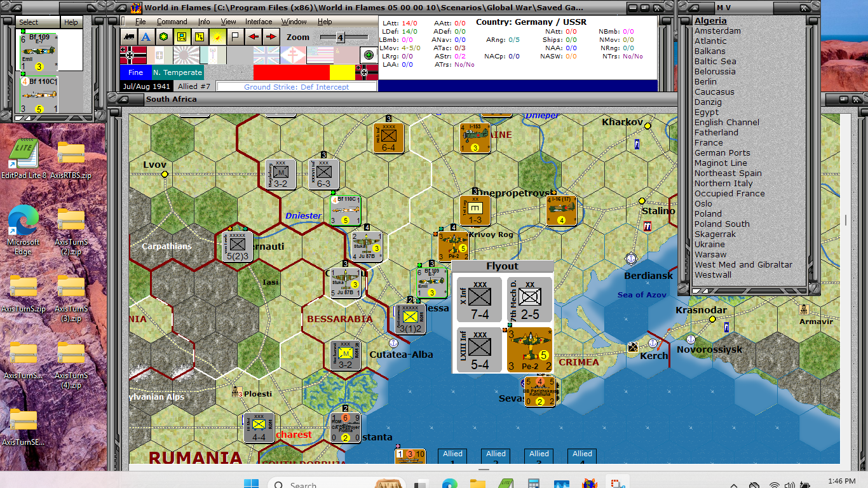Select Berlin in the map view list
Image resolution: width=868 pixels, height=488 pixels.
[705, 81]
